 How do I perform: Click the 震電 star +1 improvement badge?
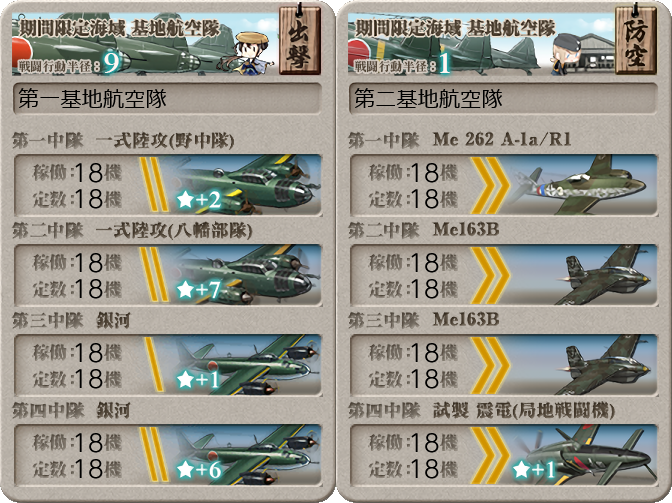pyautogui.click(x=534, y=470)
